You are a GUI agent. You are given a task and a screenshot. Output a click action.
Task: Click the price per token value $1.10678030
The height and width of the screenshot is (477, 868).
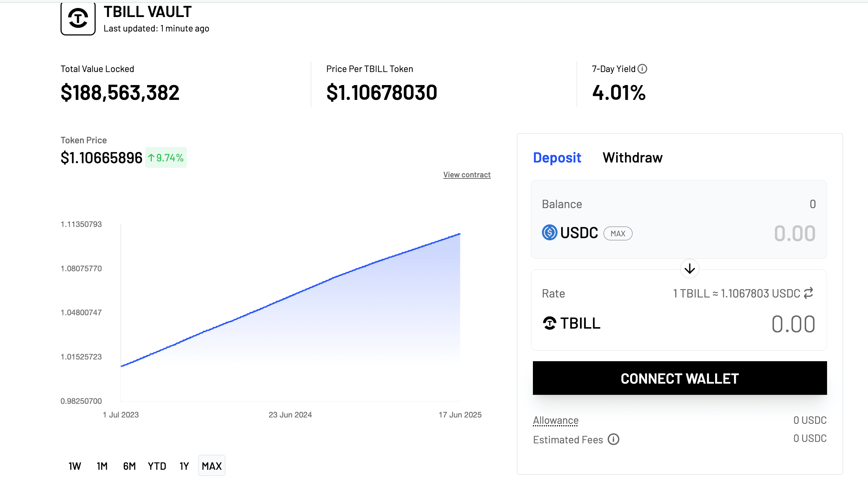coord(382,93)
